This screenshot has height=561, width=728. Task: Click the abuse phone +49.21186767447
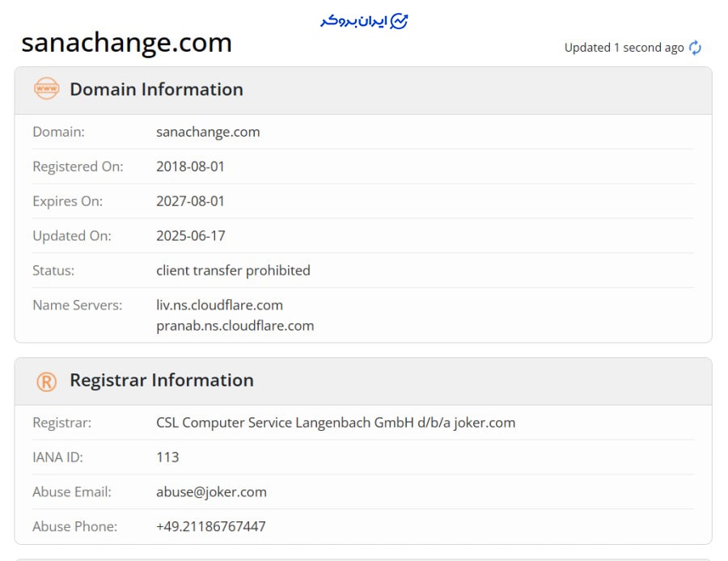tap(211, 526)
